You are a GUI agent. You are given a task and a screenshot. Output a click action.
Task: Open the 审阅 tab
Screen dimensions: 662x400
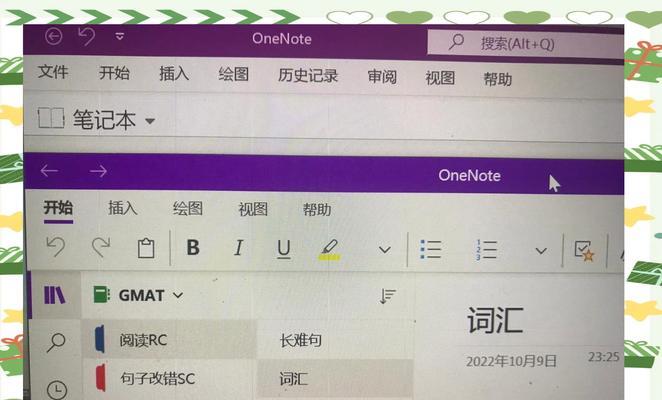click(x=382, y=77)
